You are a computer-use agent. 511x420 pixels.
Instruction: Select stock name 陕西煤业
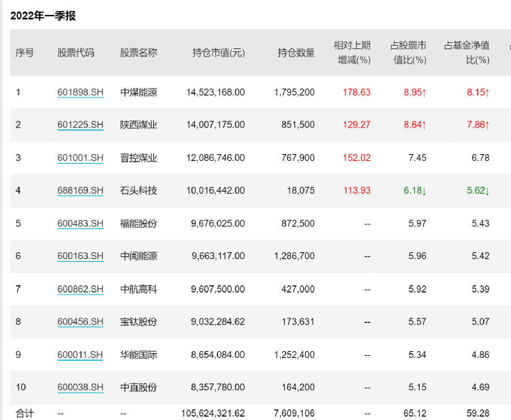138,125
